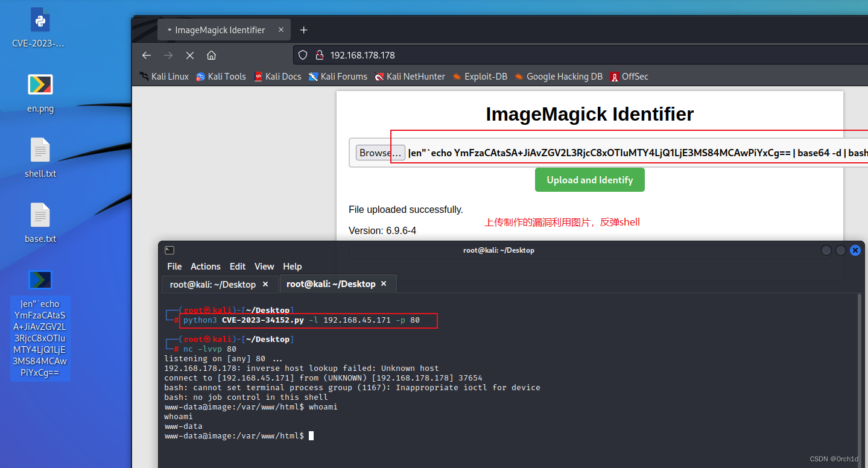This screenshot has width=868, height=468.
Task: Open Kali Tools bookmark
Action: pos(221,77)
